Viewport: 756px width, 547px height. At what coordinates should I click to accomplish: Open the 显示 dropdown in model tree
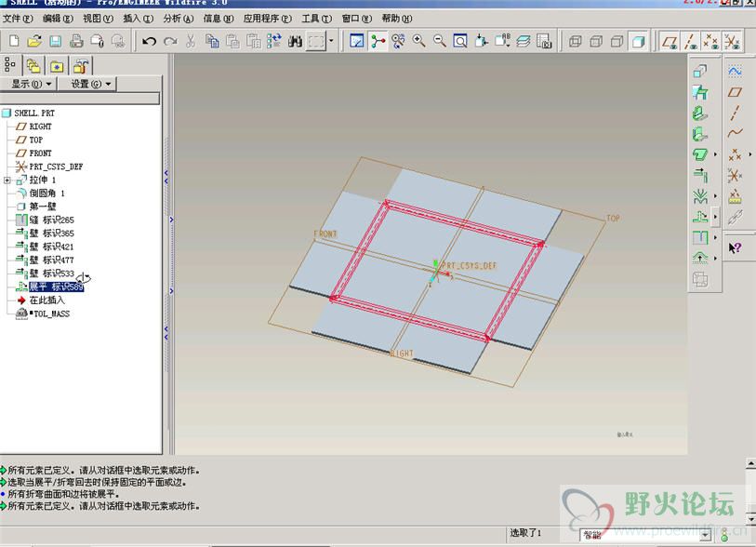31,84
